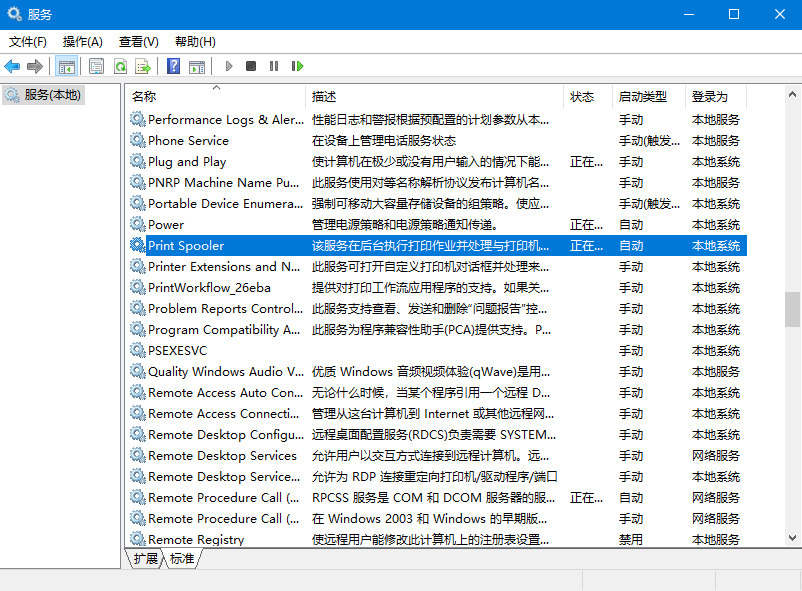Click the 自动 startup type of Power
Viewport: 802px width, 591px height.
[631, 225]
